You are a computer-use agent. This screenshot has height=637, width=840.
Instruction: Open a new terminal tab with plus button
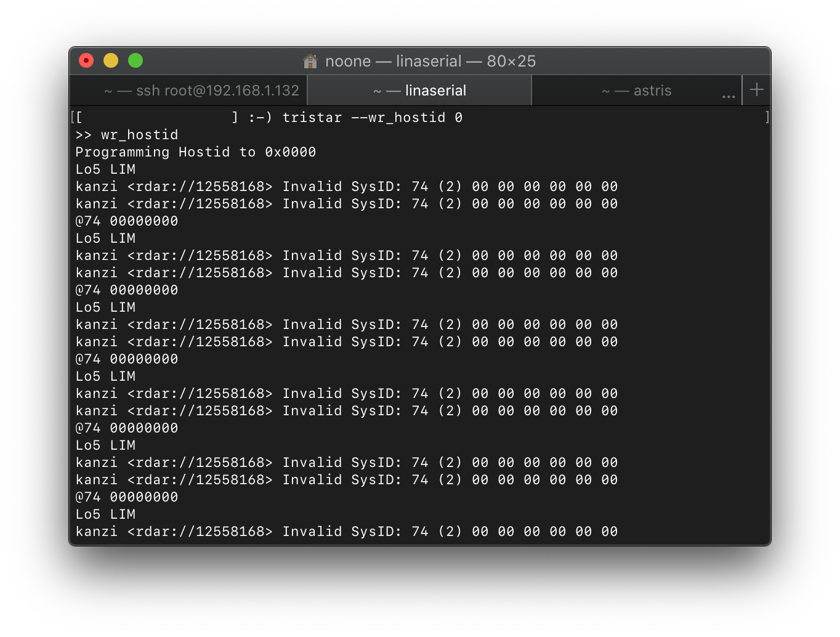click(757, 90)
